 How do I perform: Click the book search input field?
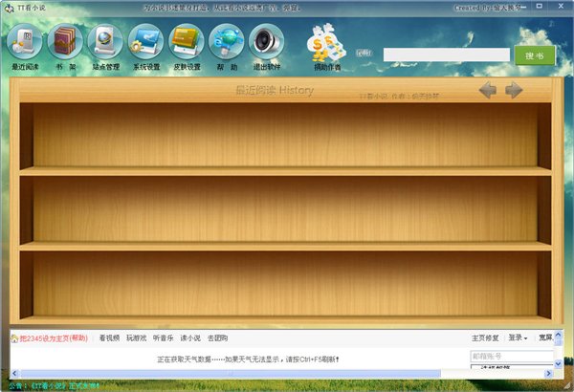(446, 54)
